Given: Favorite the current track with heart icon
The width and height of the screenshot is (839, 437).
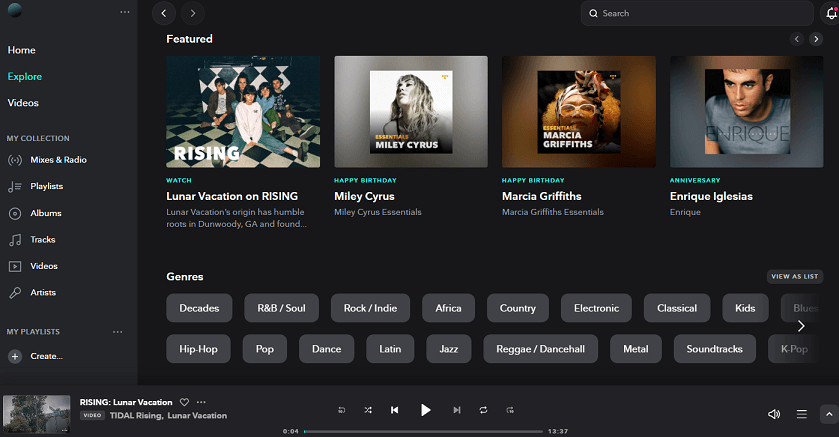Looking at the screenshot, I should pyautogui.click(x=184, y=402).
